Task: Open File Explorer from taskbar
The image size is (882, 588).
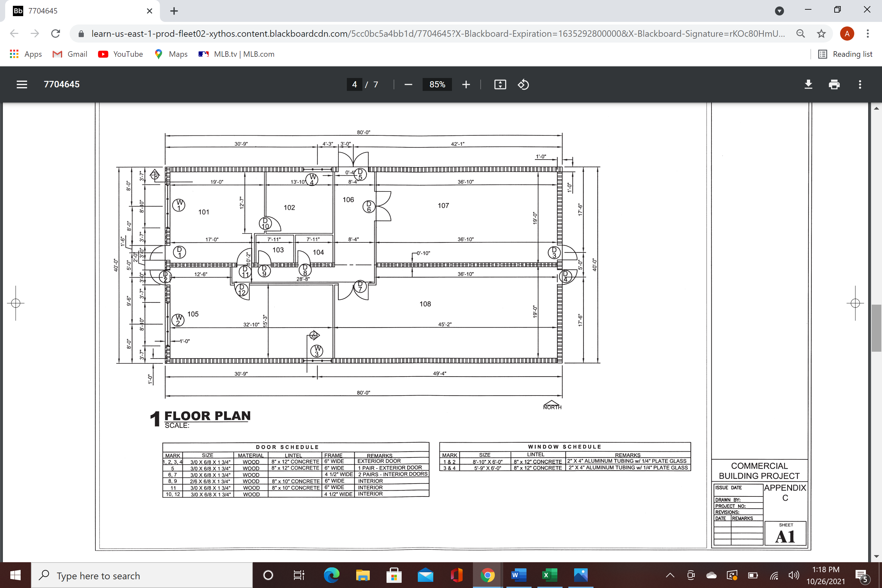Action: pos(363,575)
